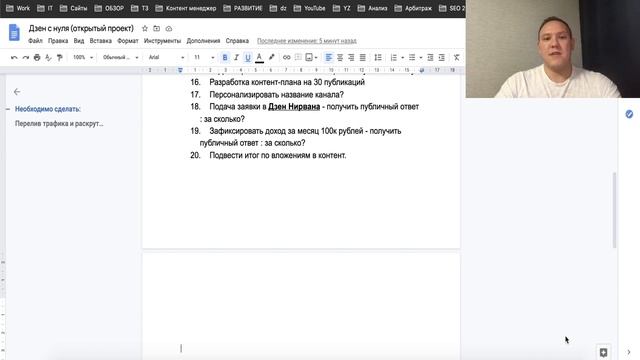Align text left
Image resolution: width=640 pixels, height=360 pixels.
(329, 58)
